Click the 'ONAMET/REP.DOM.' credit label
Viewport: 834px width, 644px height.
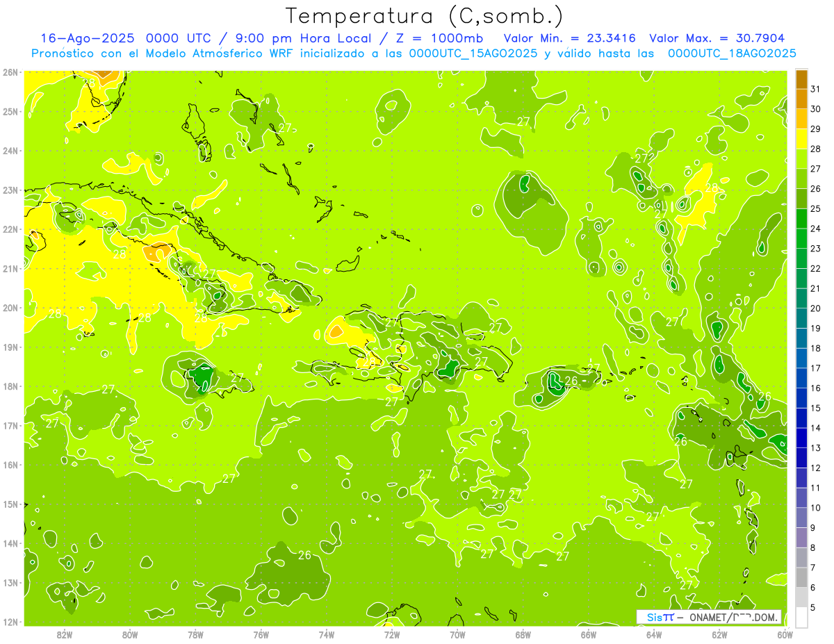tap(734, 617)
